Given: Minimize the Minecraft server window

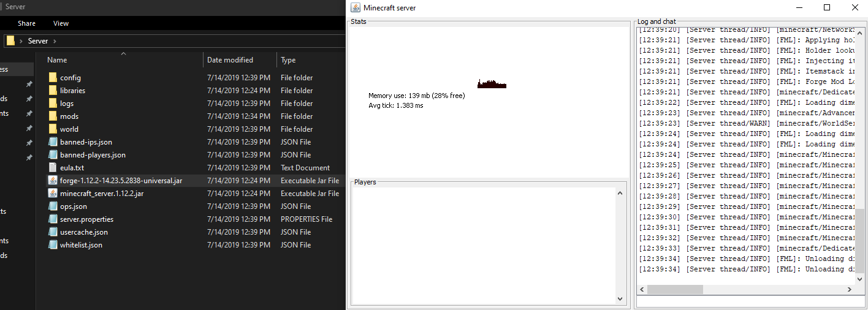Looking at the screenshot, I should point(799,7).
